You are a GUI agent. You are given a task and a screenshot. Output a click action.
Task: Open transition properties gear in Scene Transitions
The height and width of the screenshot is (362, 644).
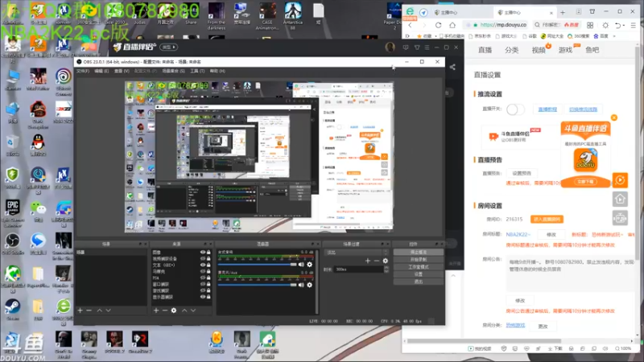(x=386, y=261)
